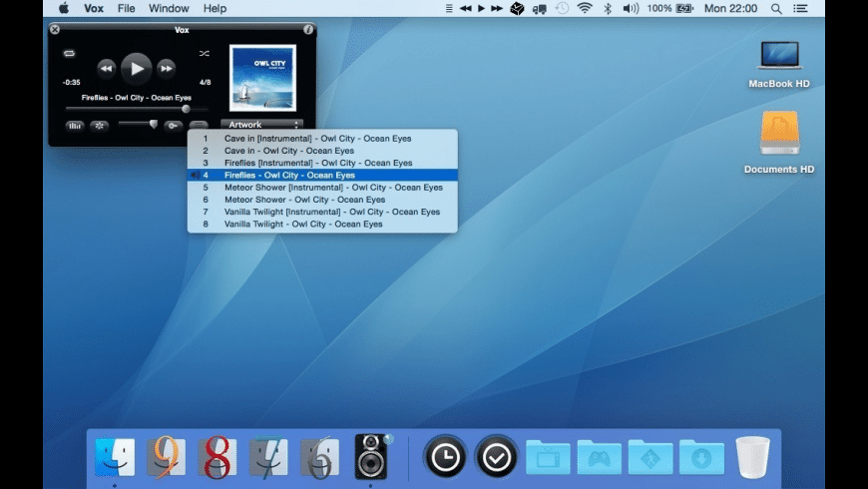This screenshot has height=489, width=868.
Task: Click the 4/8 track counter in Vox
Action: click(x=205, y=82)
